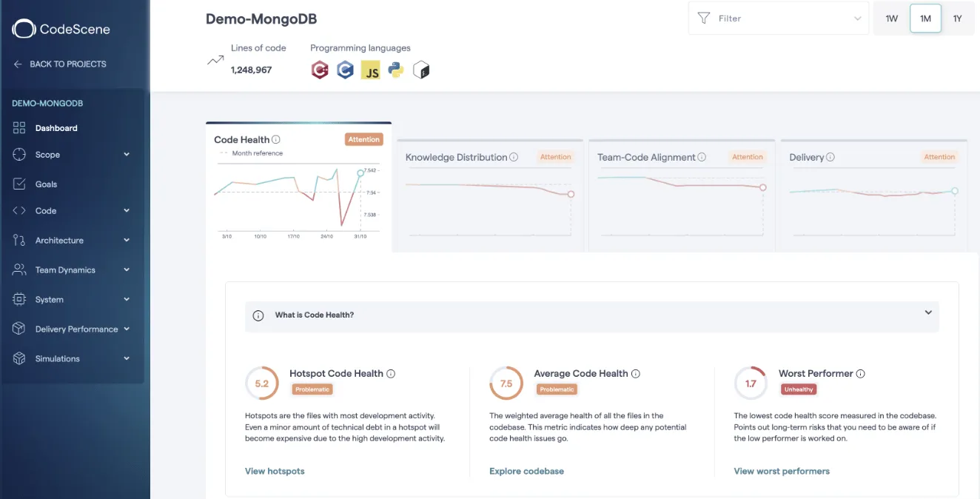The width and height of the screenshot is (980, 499).
Task: Click the info icon beside Average Code Health
Action: coord(636,374)
